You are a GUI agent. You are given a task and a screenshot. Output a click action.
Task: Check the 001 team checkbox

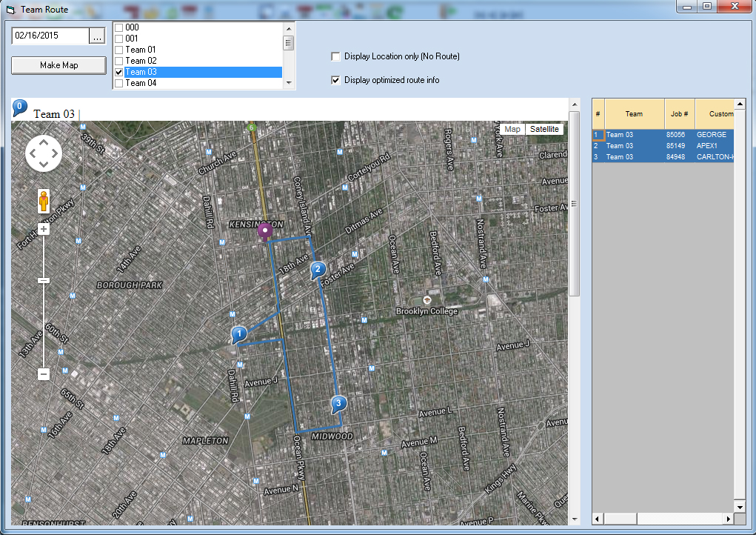coord(118,39)
